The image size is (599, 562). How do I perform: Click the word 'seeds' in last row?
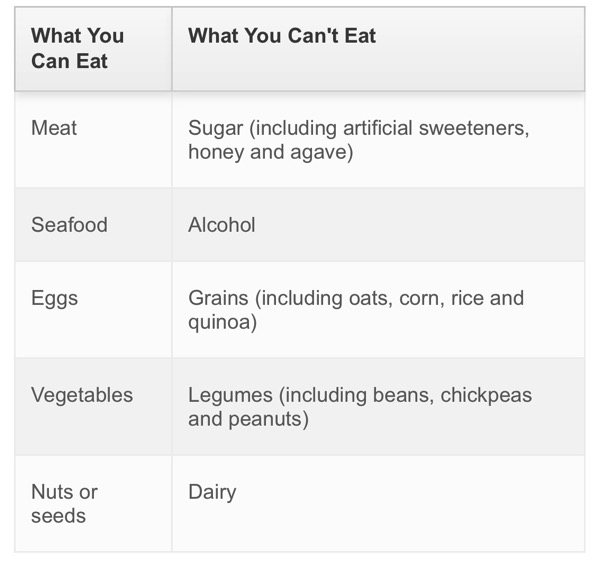click(58, 516)
